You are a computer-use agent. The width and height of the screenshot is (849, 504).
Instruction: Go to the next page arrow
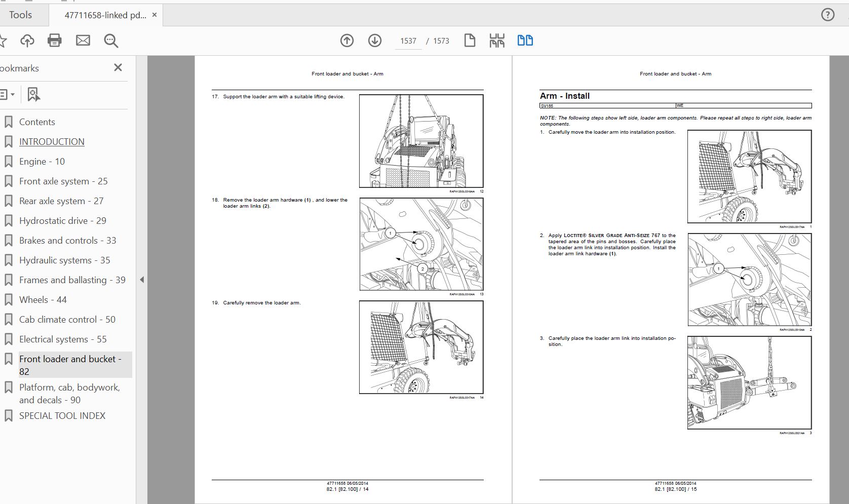375,41
